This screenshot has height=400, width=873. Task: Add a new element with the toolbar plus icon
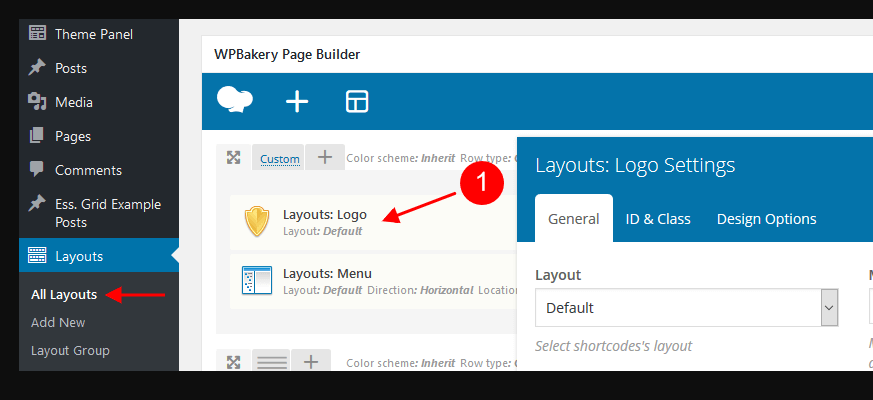point(297,101)
